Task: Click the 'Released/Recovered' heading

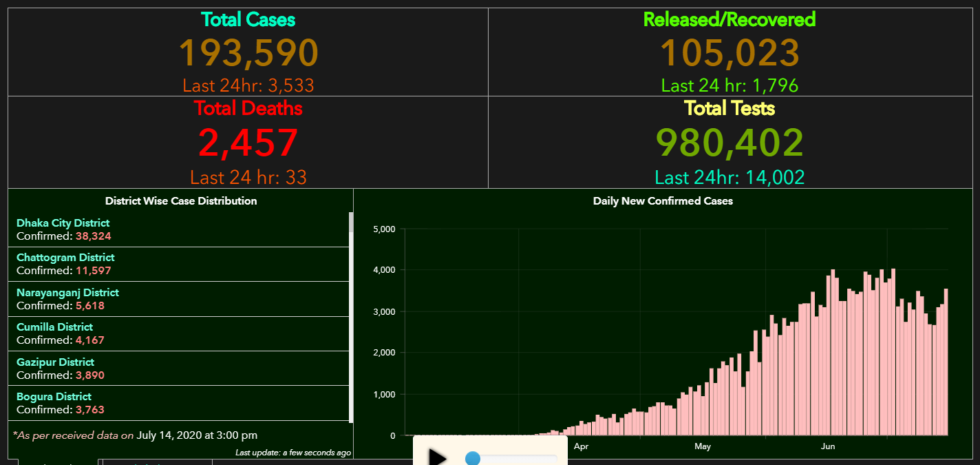Action: (x=729, y=19)
